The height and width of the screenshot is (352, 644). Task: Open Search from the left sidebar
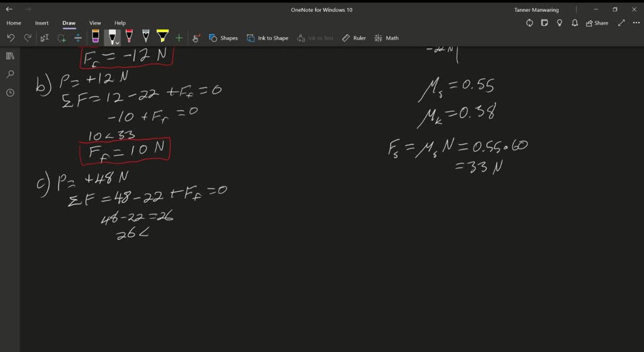click(x=10, y=74)
